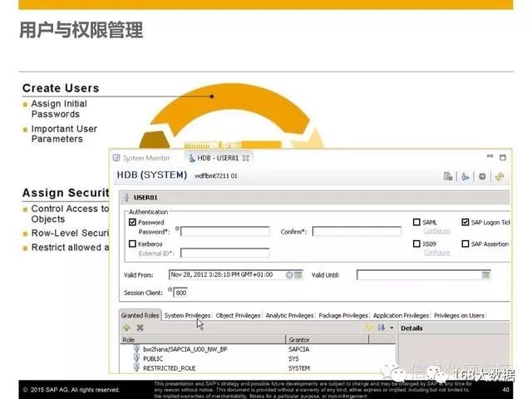Click the remove role X icon
Image resolution: width=532 pixels, height=399 pixels.
[x=140, y=328]
